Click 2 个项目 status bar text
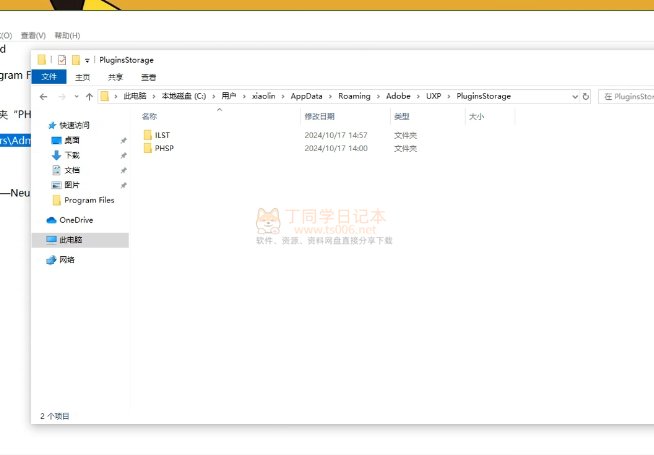 click(55, 416)
